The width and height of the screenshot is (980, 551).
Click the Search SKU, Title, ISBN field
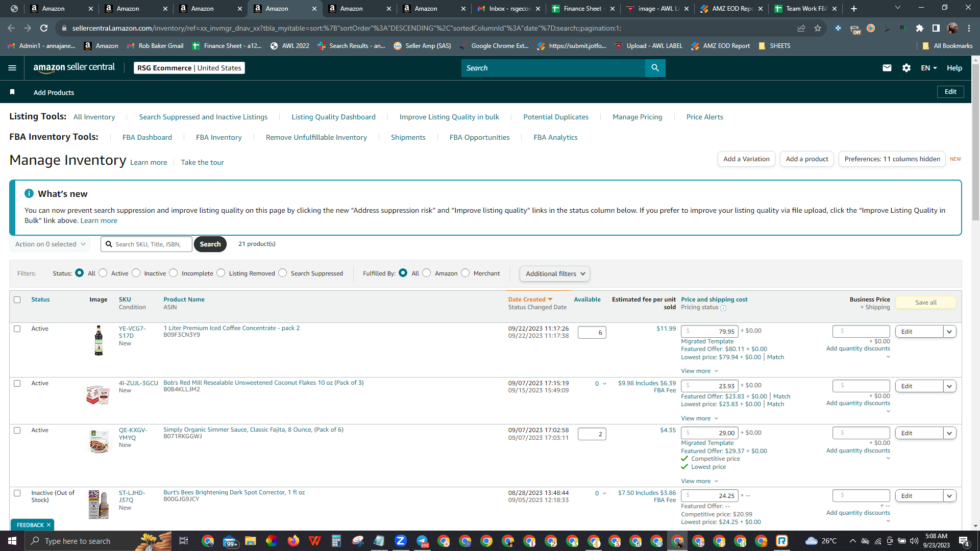coord(146,244)
